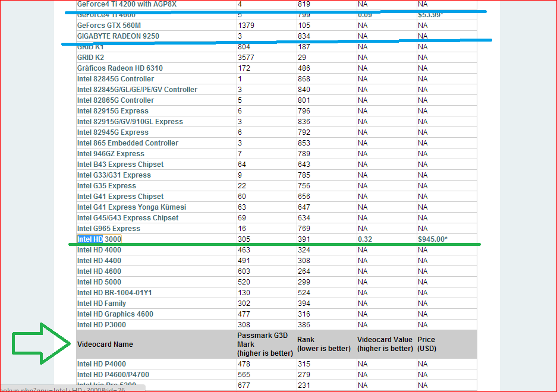Open the Intel 82865G Controller entry
Screen dimensions: 557x392
point(116,100)
